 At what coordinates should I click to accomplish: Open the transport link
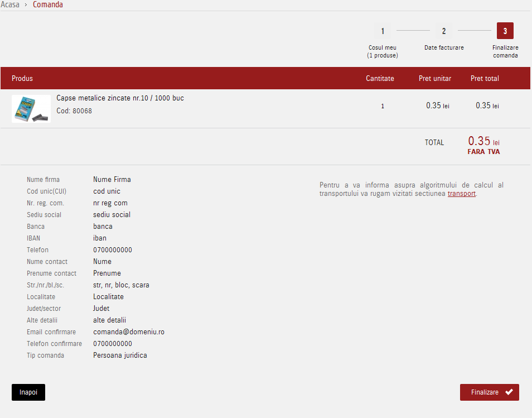pos(461,194)
